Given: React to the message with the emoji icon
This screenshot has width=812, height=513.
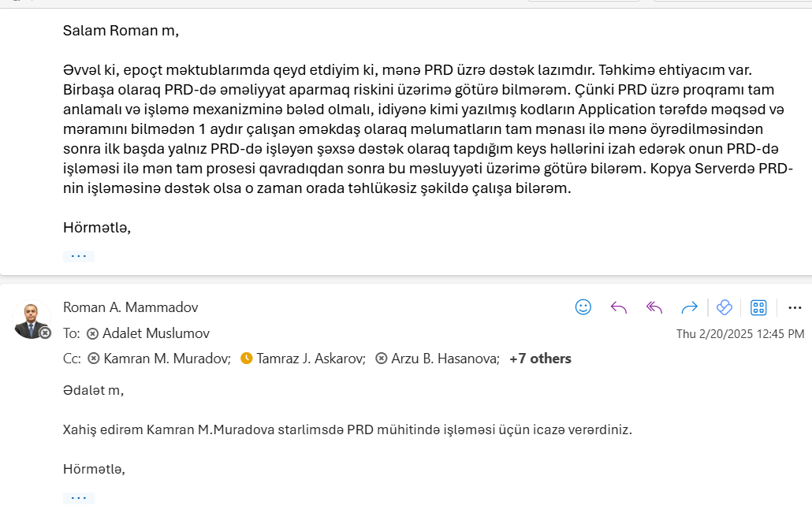Looking at the screenshot, I should [x=583, y=307].
